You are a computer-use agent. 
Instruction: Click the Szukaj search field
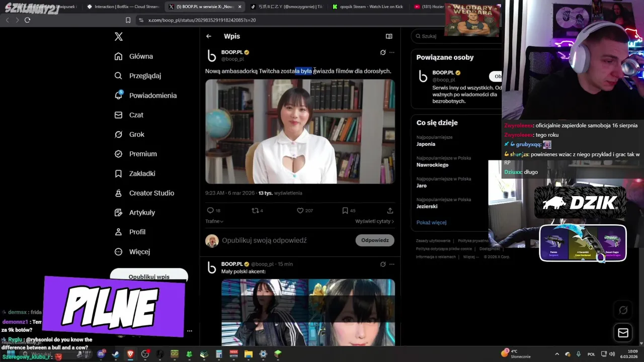457,36
